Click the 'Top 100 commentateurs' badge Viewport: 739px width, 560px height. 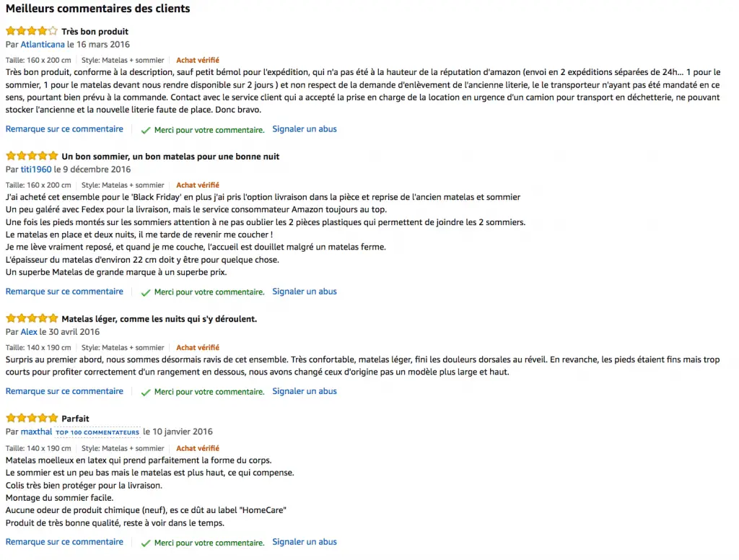97,432
